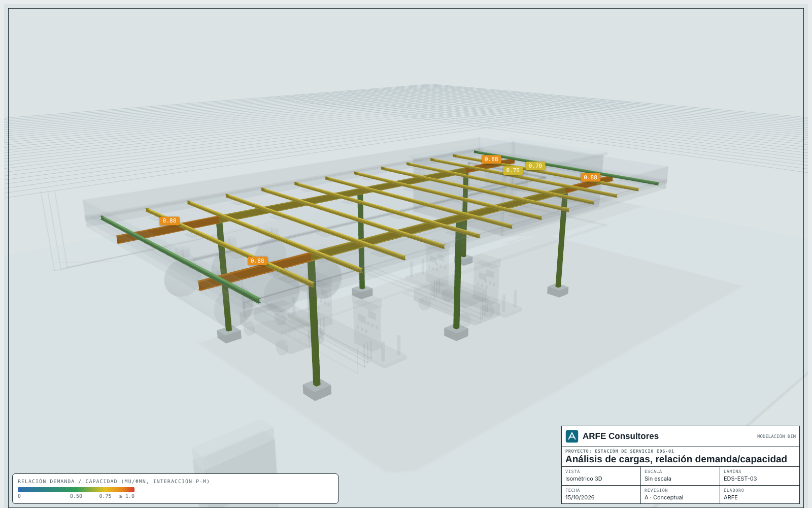
Task: Select the "ARFE" value under ELABORÓ
Action: click(x=731, y=497)
